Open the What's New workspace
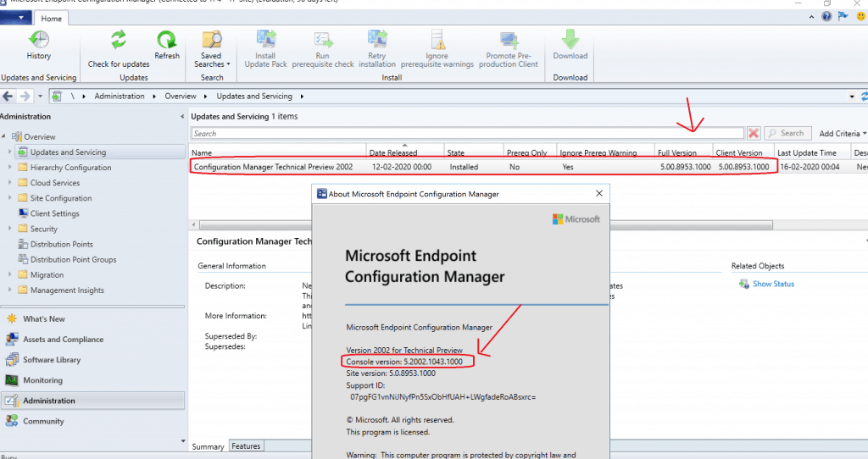Image resolution: width=868 pixels, height=459 pixels. tap(44, 319)
